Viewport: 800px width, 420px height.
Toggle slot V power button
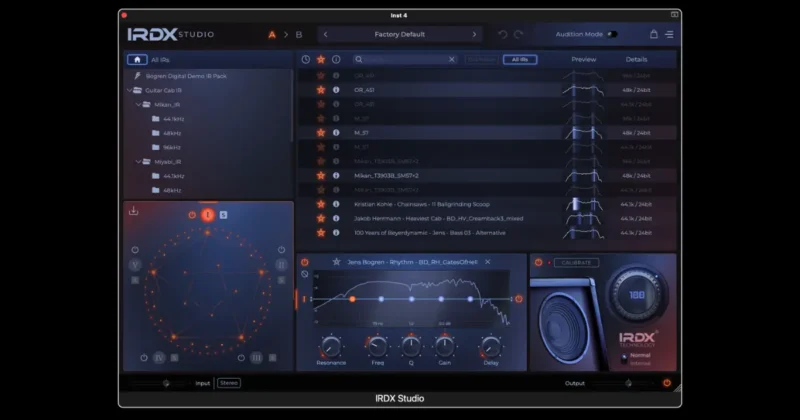point(135,250)
